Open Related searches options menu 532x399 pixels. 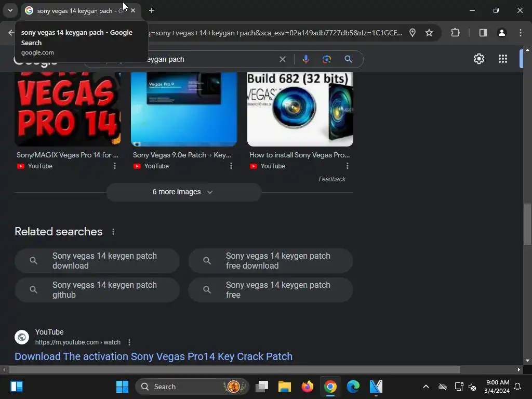(x=113, y=232)
